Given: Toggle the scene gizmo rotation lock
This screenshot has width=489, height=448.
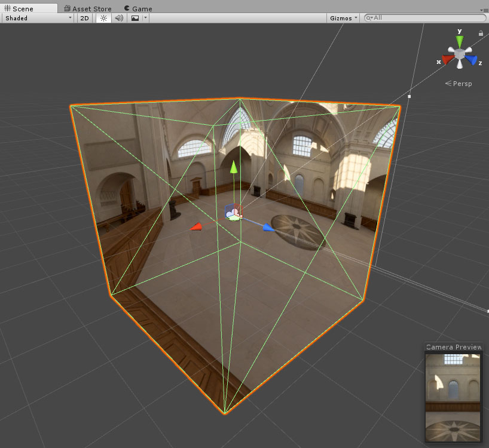Looking at the screenshot, I should 481,33.
